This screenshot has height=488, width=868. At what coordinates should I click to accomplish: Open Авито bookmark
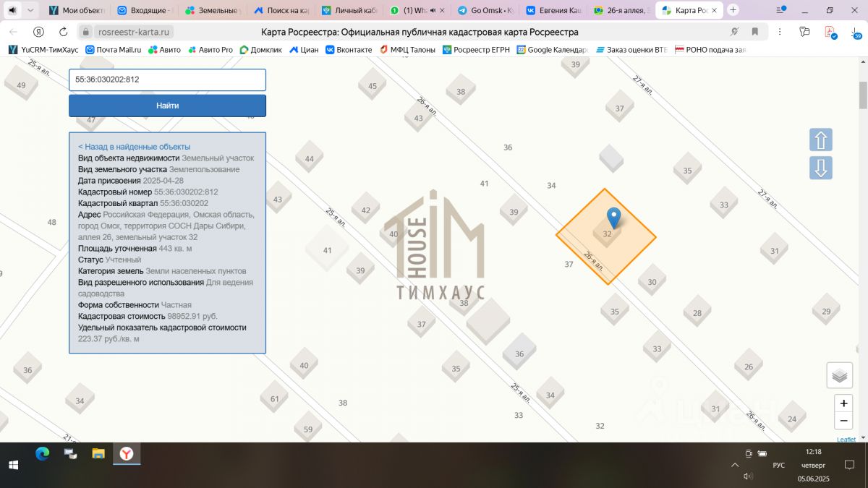(x=165, y=50)
